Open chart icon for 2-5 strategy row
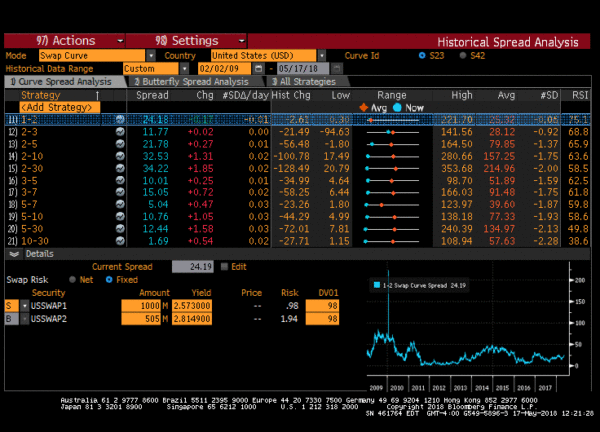 (x=120, y=144)
